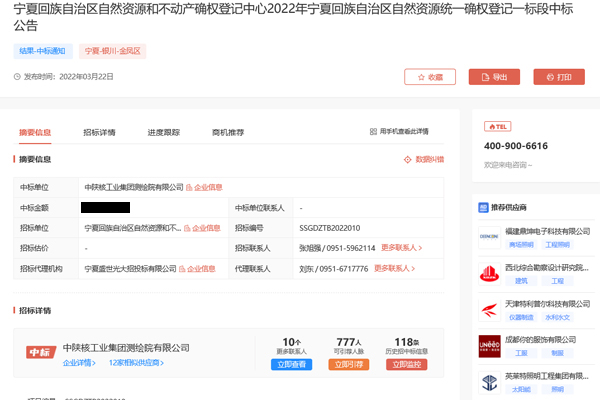
Task: Click the 收藏 (favorite) star button
Action: click(x=429, y=77)
